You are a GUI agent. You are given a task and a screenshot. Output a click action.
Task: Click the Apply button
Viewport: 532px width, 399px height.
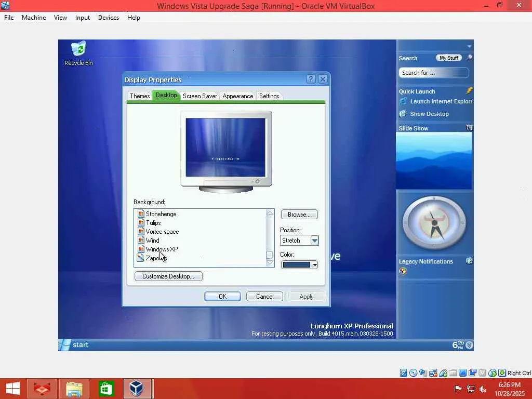[307, 297]
